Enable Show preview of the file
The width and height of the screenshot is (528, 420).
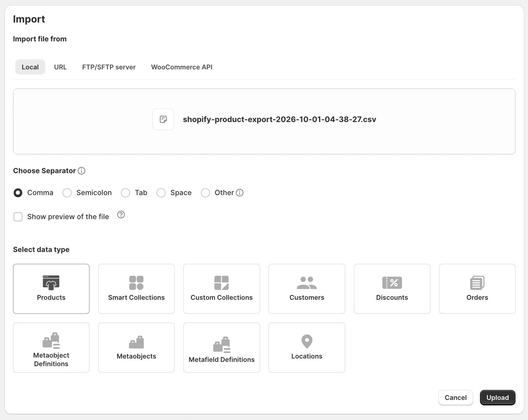[x=18, y=217]
